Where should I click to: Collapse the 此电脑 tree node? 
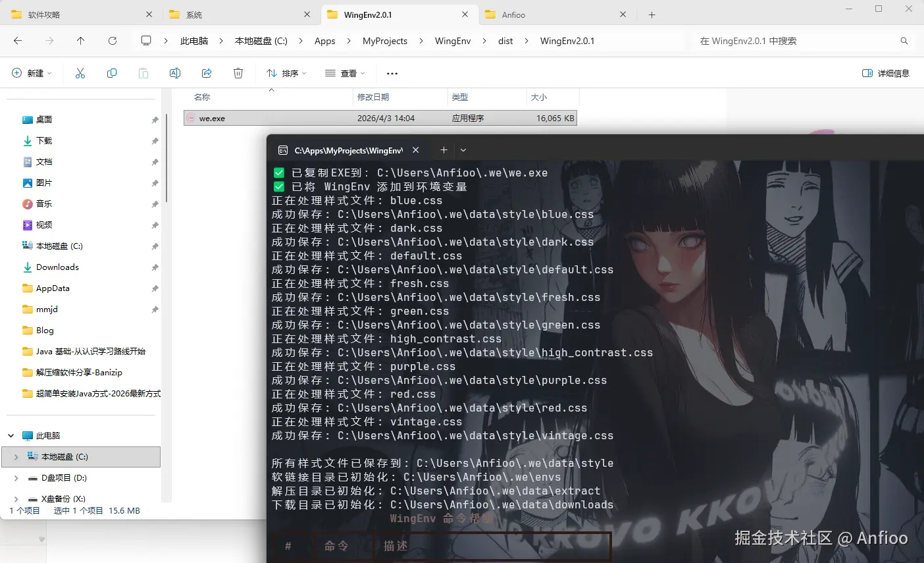(11, 436)
